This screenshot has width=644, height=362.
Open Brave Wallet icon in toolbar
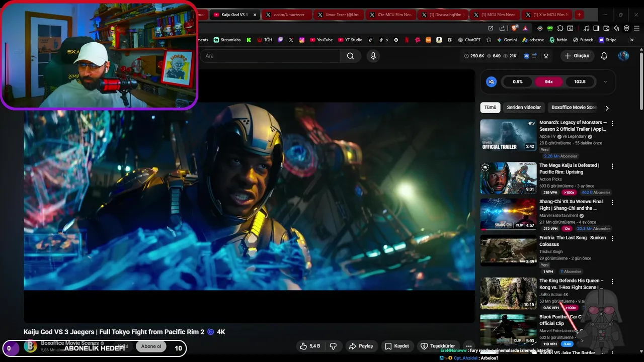click(606, 28)
